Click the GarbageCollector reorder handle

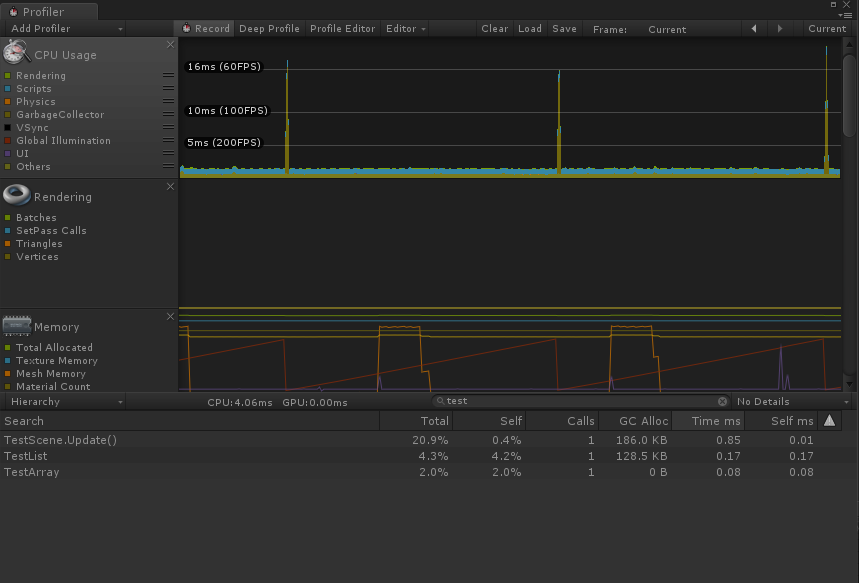[168, 114]
